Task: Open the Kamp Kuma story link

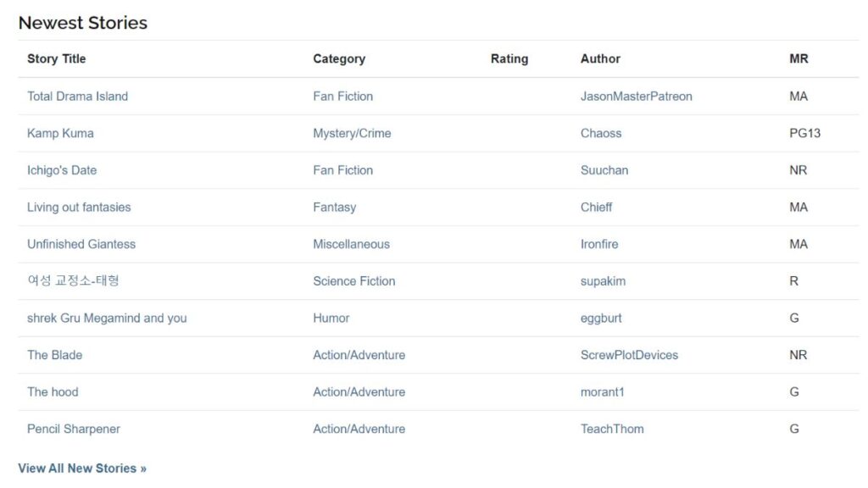Action: coord(60,133)
